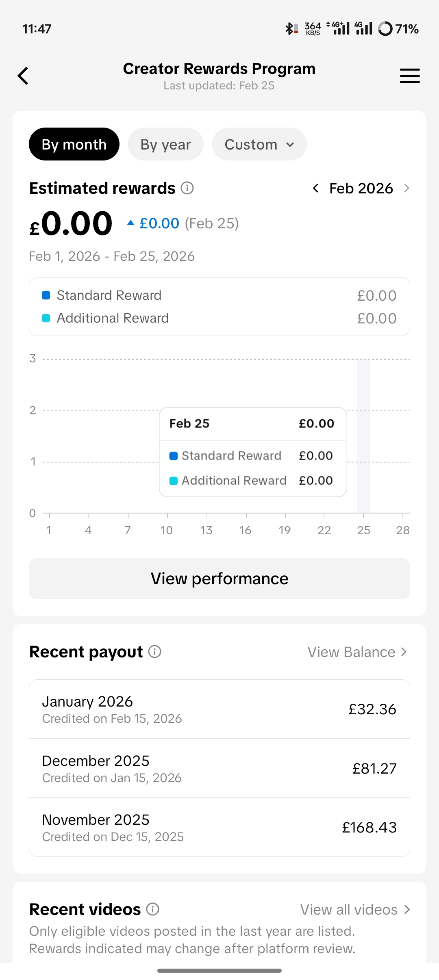
Task: Open the View Balance link
Action: click(357, 652)
